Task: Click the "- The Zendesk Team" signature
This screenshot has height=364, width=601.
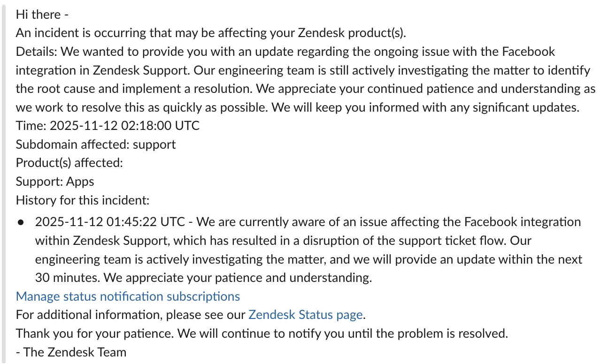Action: 71,352
